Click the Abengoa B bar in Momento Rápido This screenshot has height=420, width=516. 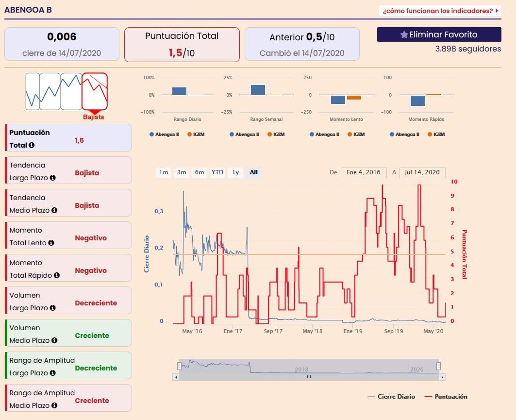point(418,101)
